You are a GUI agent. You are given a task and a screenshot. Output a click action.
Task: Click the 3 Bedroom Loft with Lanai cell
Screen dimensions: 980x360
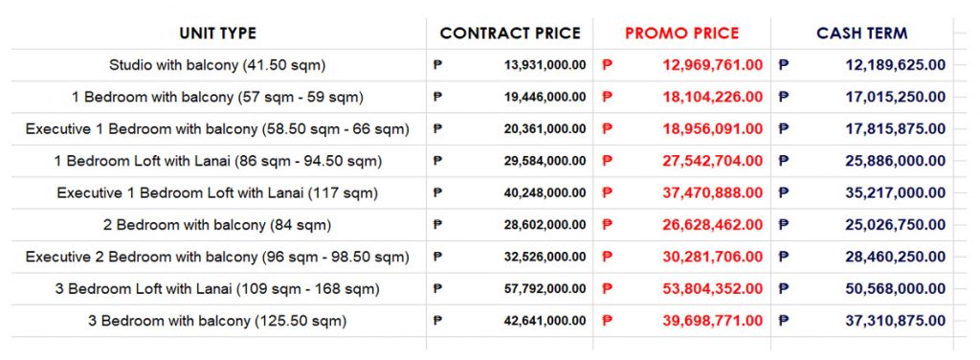217,289
